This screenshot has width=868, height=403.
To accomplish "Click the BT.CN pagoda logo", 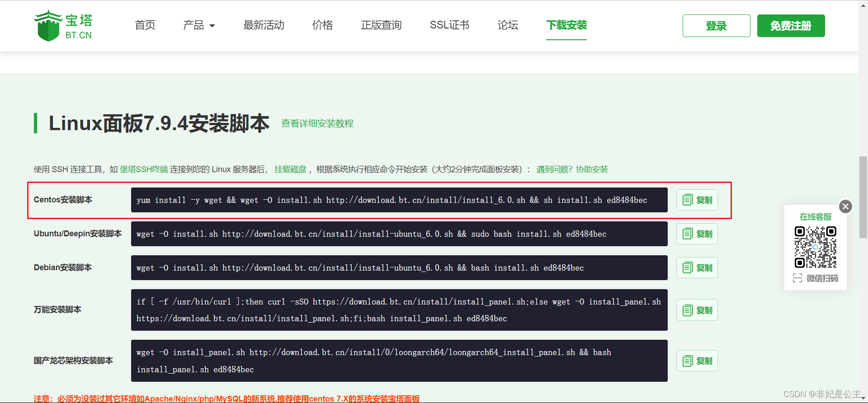I will pos(63,26).
